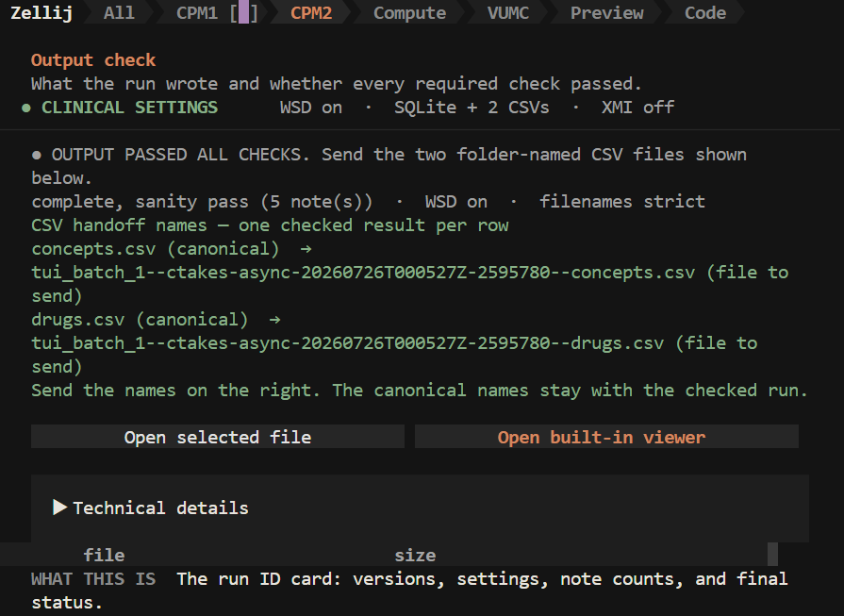Switch to the Preview tab
The image size is (844, 616).
click(x=606, y=12)
